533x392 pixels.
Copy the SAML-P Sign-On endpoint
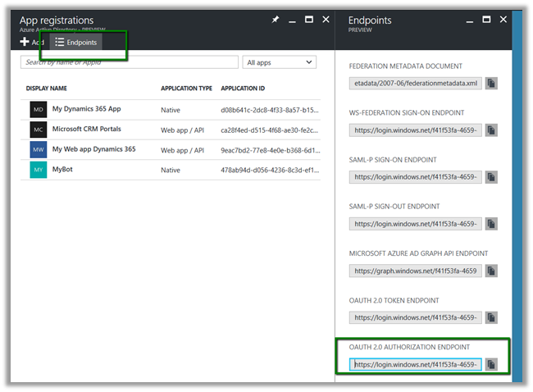coord(491,176)
